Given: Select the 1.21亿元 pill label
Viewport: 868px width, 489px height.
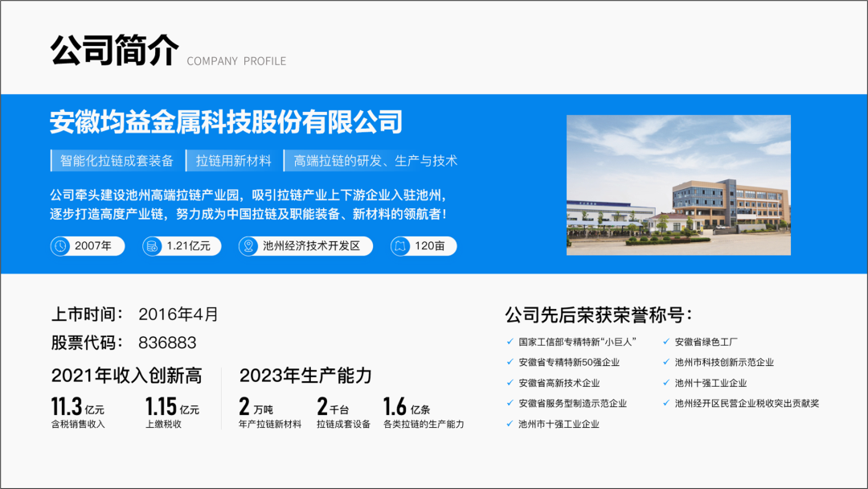Looking at the screenshot, I should (x=188, y=246).
